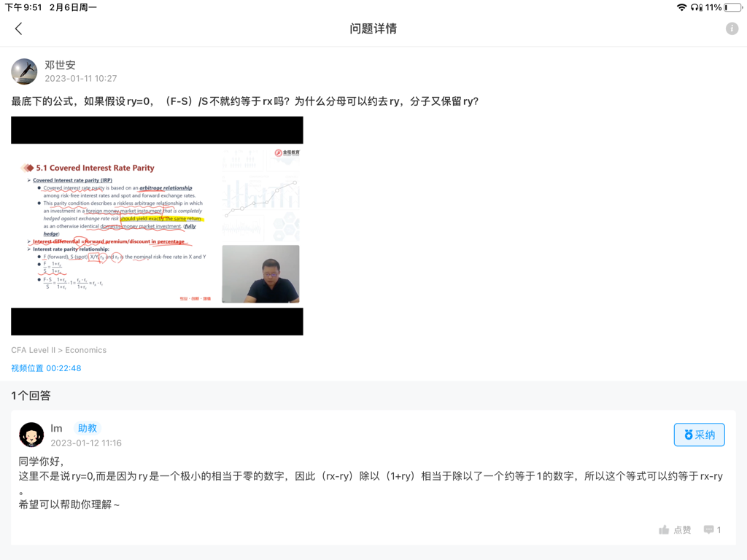This screenshot has height=560, width=747.
Task: Tap the status bar clock 下午9:51
Action: [23, 7]
